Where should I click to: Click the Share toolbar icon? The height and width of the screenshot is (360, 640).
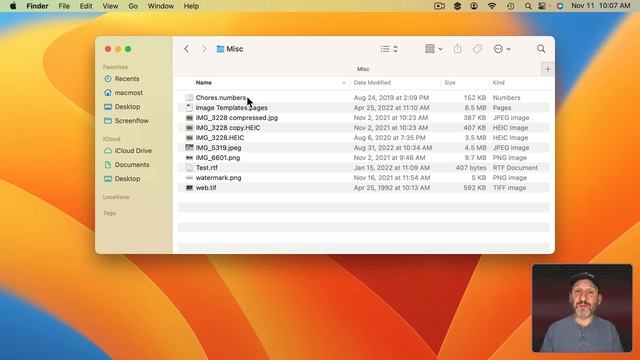pos(458,49)
